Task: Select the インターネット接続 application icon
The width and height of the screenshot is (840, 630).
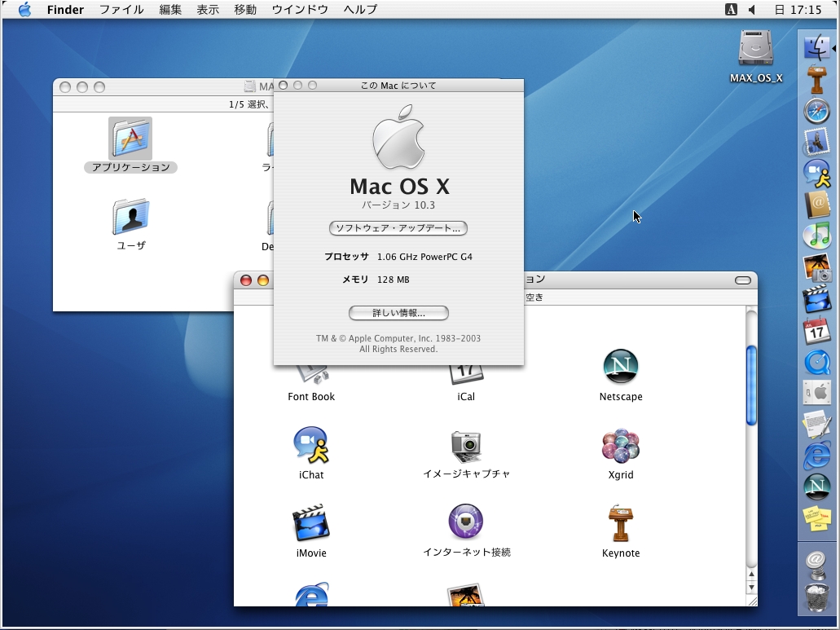Action: click(466, 522)
